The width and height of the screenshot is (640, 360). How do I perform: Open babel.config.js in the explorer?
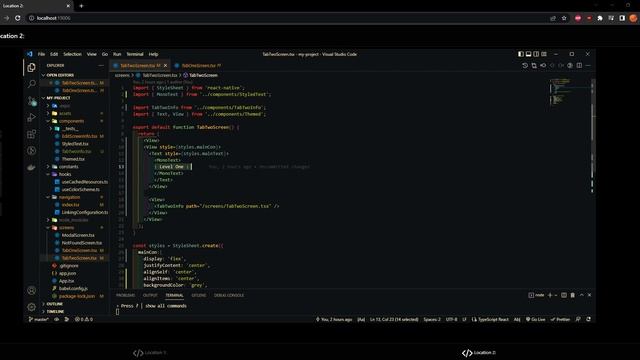tap(73, 289)
